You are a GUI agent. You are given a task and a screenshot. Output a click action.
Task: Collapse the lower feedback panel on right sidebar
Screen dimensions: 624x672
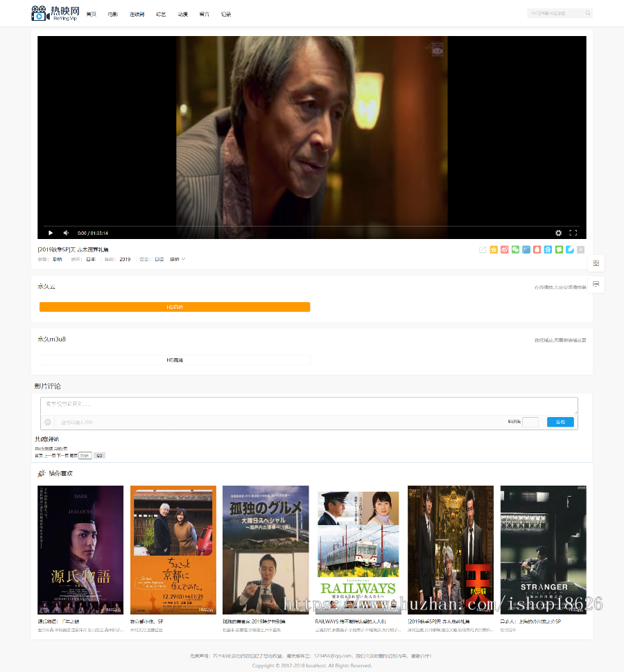[596, 284]
